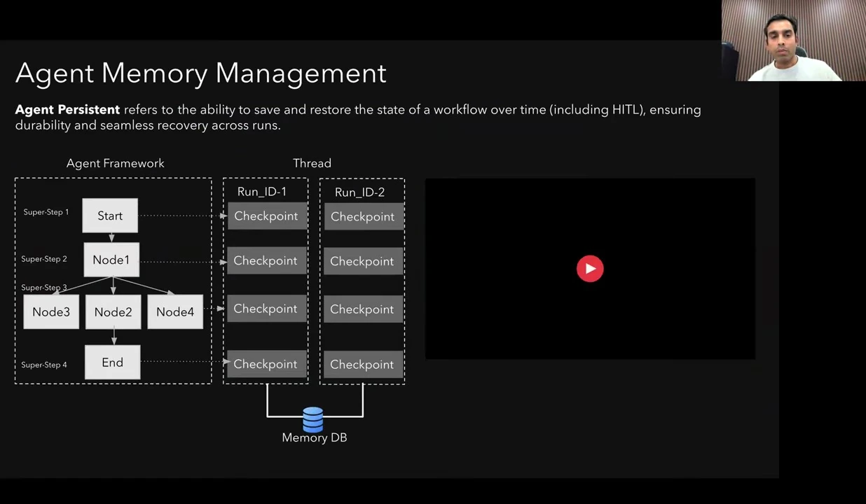Click the Agent Memory Management title
The width and height of the screenshot is (866, 504).
point(201,73)
